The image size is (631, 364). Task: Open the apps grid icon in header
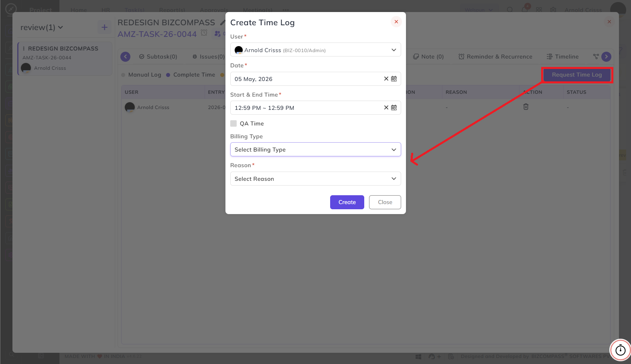point(539,10)
